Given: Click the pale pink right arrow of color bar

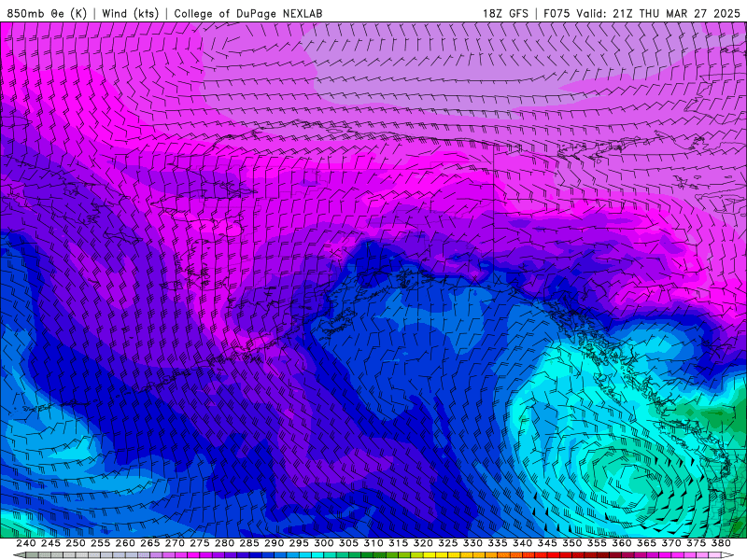Looking at the screenshot, I should 727,555.
